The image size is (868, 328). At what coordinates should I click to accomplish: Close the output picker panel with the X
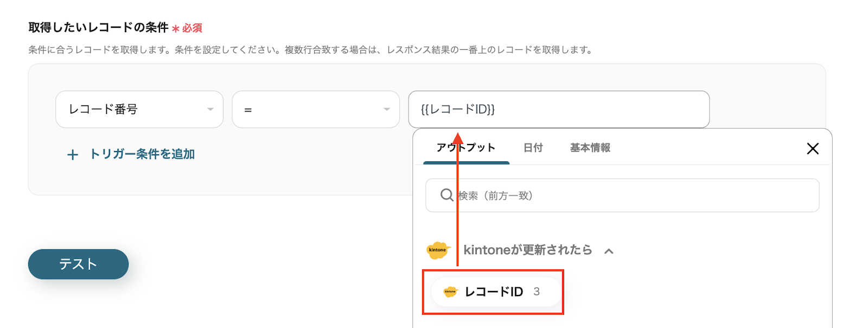pos(812,148)
